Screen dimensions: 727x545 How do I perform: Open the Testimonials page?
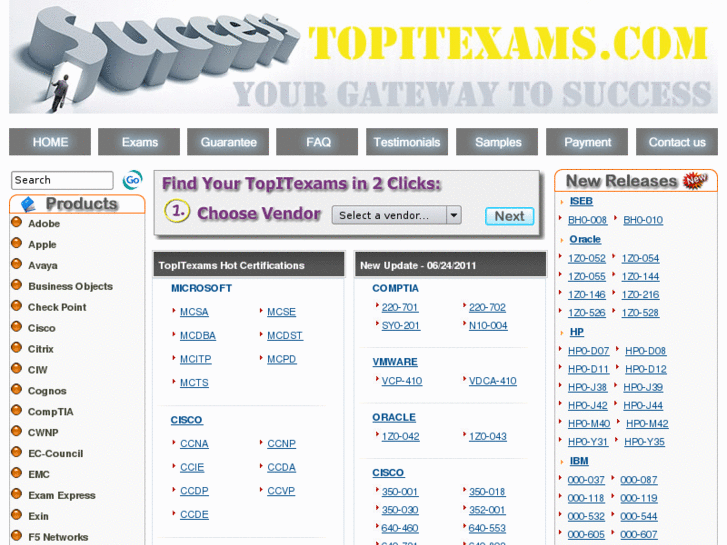coord(407,142)
